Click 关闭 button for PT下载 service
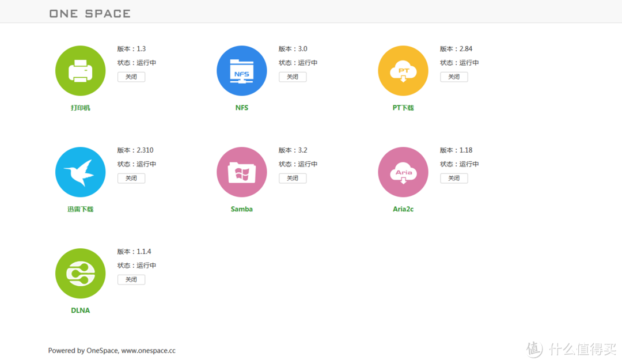Image resolution: width=622 pixels, height=364 pixels. 454,77
